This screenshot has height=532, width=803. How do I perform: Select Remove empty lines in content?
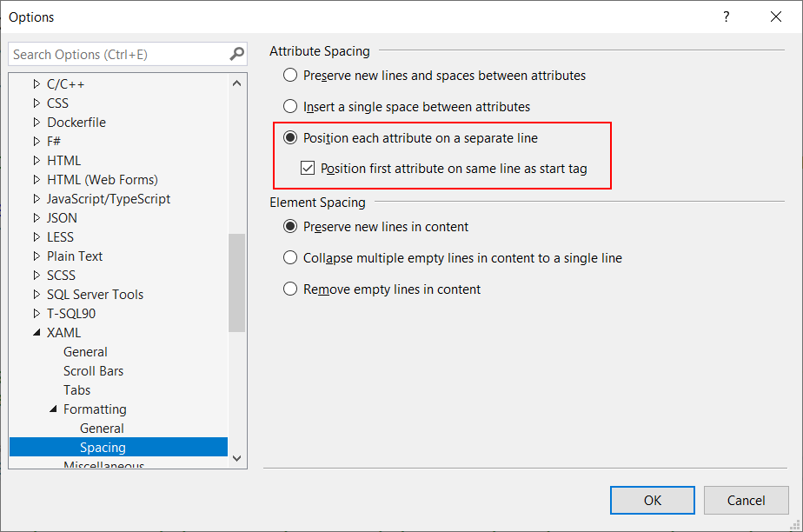291,289
